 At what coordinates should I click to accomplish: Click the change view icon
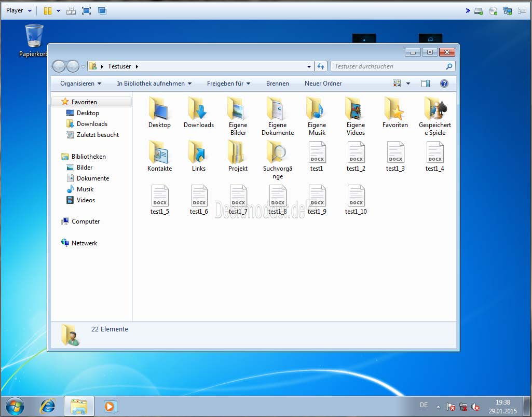coord(397,84)
